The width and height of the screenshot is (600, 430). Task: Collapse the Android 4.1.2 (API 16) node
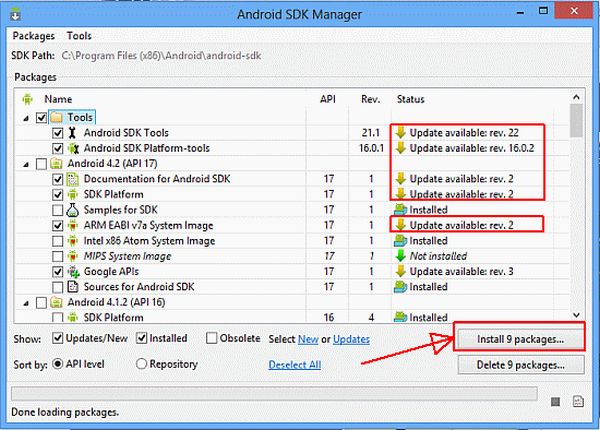[x=26, y=303]
